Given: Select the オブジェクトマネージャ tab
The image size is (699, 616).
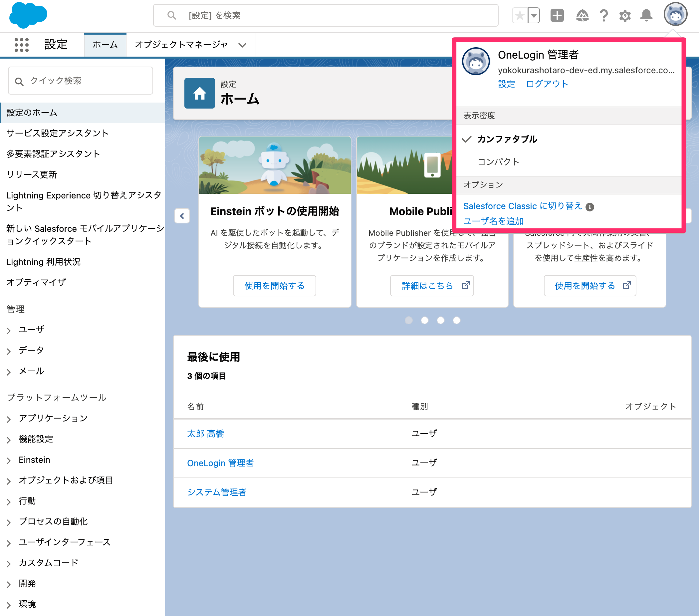Looking at the screenshot, I should tap(181, 45).
